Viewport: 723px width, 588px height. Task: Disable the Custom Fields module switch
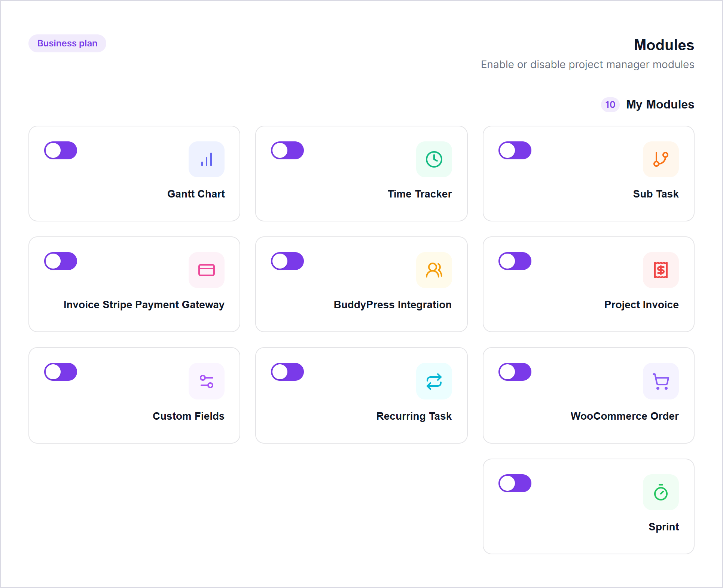(x=61, y=372)
